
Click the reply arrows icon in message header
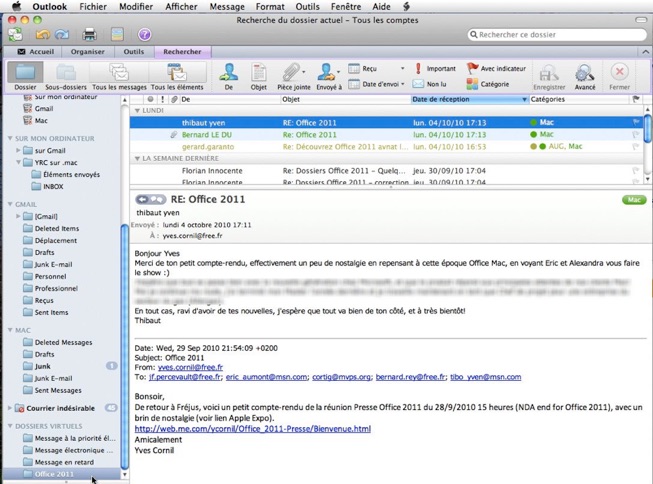(x=150, y=200)
